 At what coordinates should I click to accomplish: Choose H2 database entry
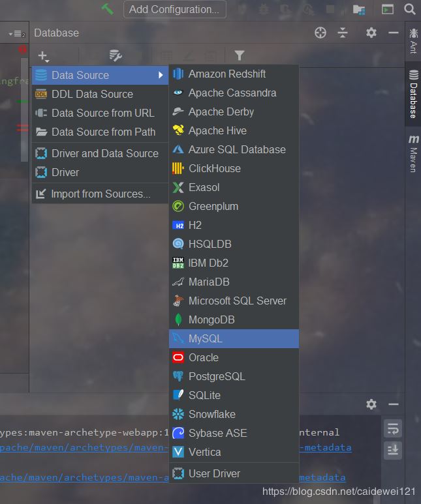point(234,226)
